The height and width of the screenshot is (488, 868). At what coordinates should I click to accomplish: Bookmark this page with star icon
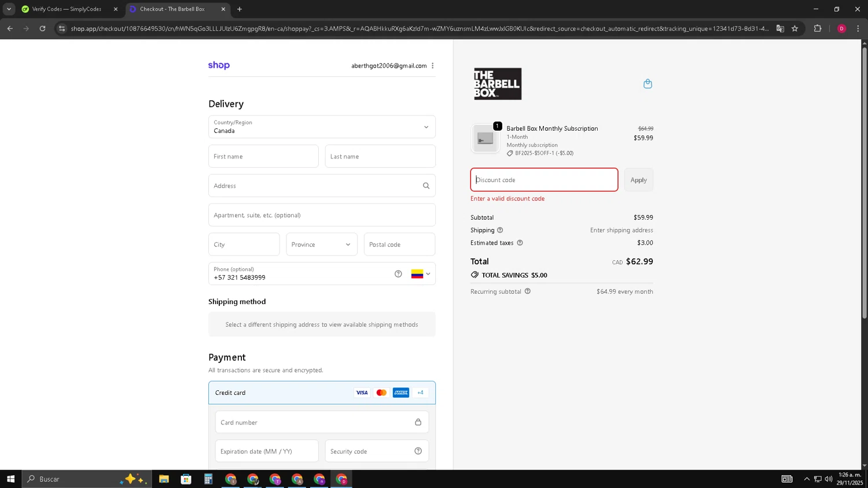click(795, 28)
